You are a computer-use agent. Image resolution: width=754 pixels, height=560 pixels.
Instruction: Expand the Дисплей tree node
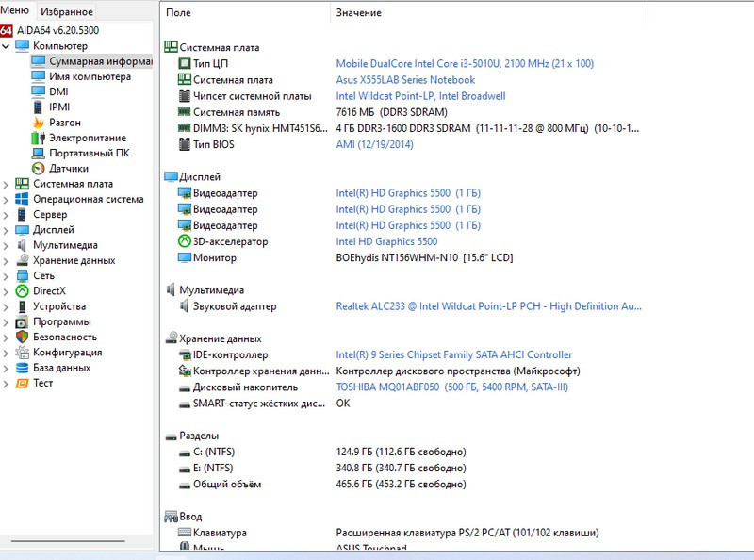pos(6,230)
